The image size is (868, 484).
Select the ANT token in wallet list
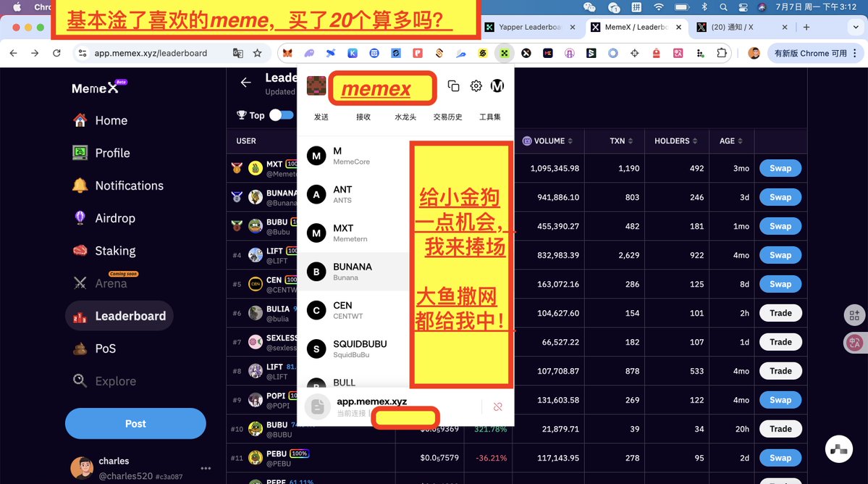click(354, 194)
